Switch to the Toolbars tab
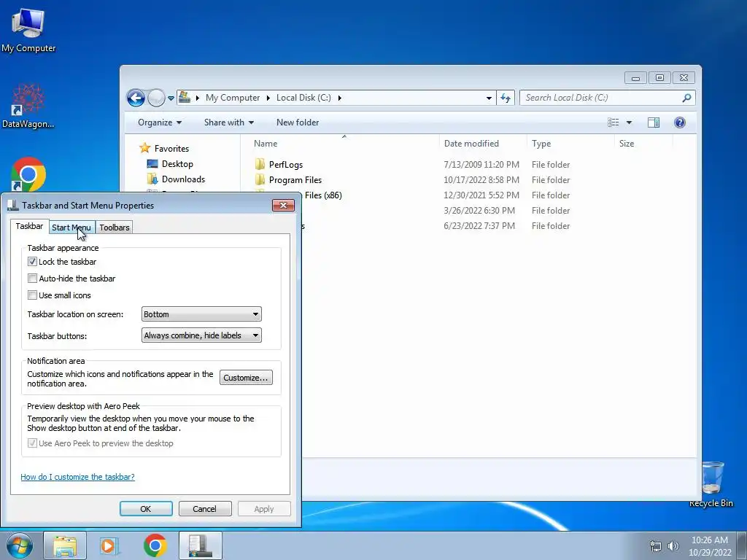The height and width of the screenshot is (560, 747). tap(115, 227)
